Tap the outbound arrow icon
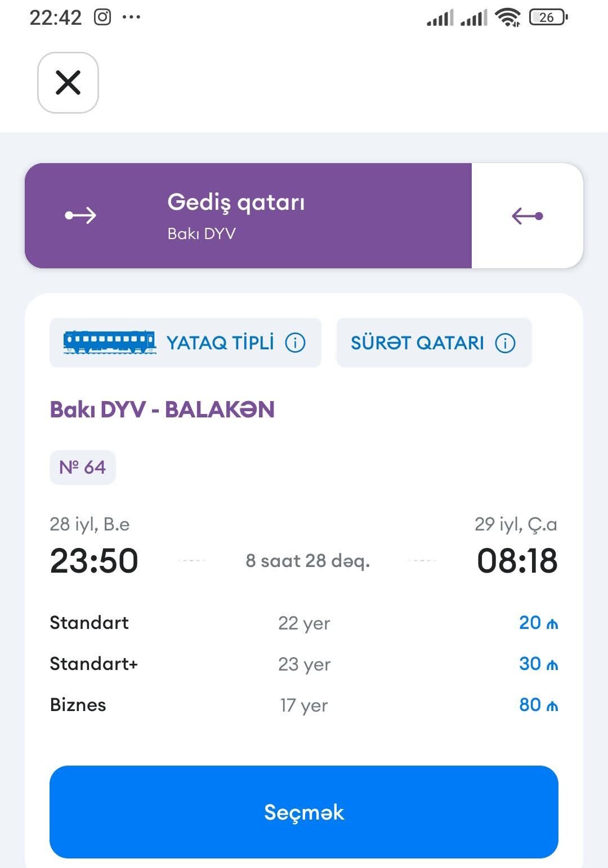This screenshot has height=868, width=608. pos(81,215)
